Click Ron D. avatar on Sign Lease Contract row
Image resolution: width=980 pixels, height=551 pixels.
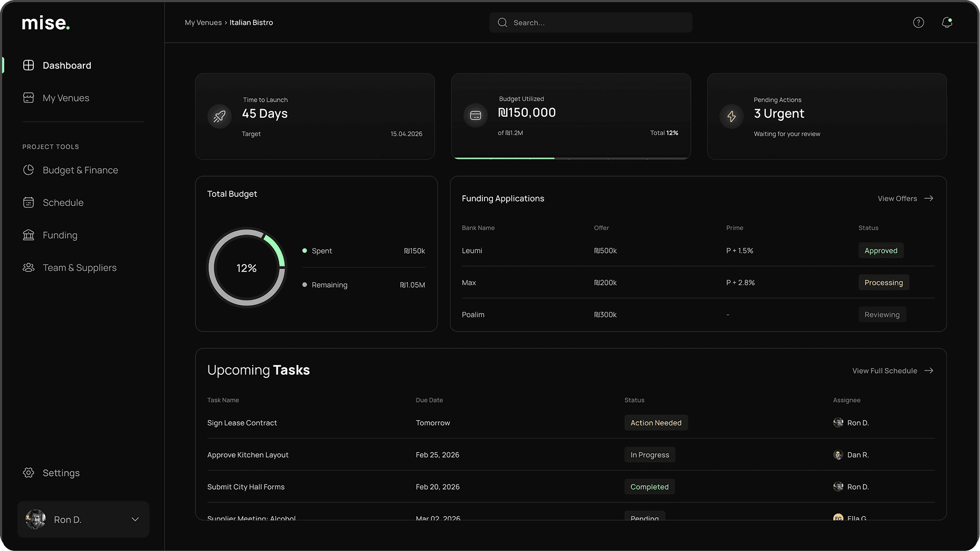click(x=838, y=423)
